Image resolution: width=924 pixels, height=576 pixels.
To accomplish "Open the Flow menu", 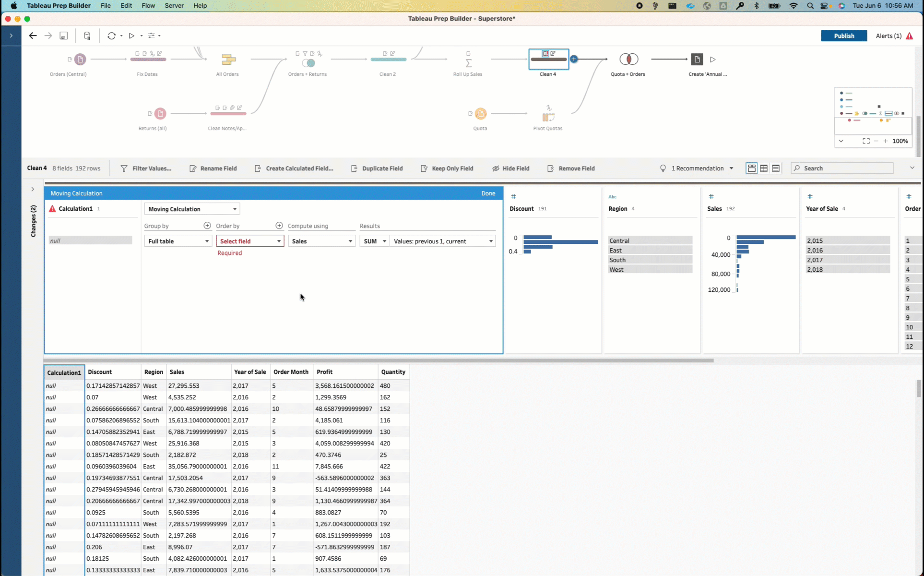I will click(148, 6).
